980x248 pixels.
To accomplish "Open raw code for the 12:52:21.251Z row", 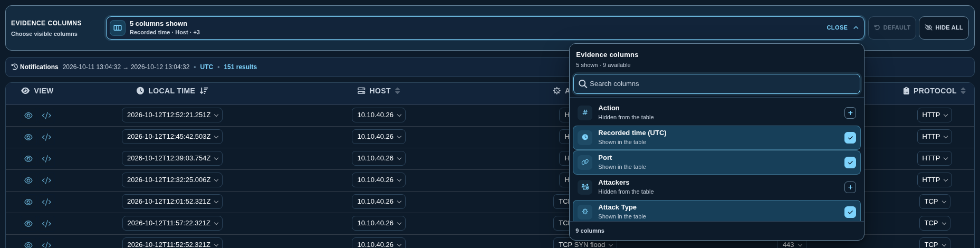I will 46,116.
